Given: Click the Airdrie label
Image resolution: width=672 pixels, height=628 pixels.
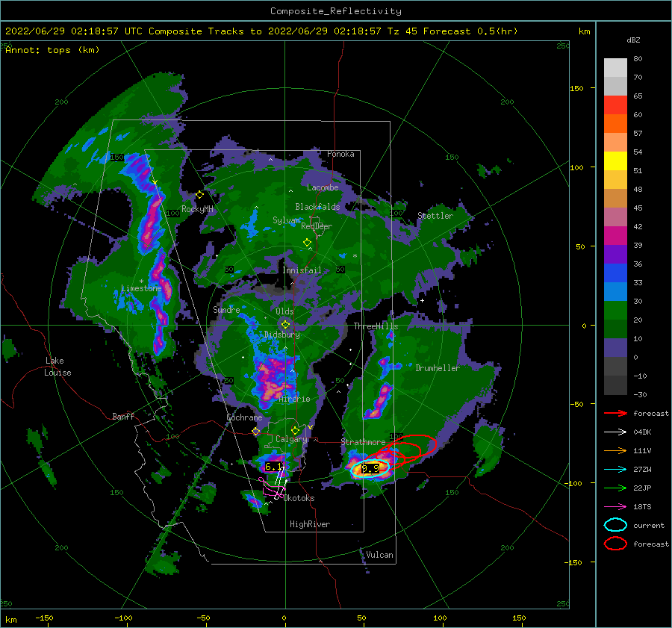Looking at the screenshot, I should [294, 399].
